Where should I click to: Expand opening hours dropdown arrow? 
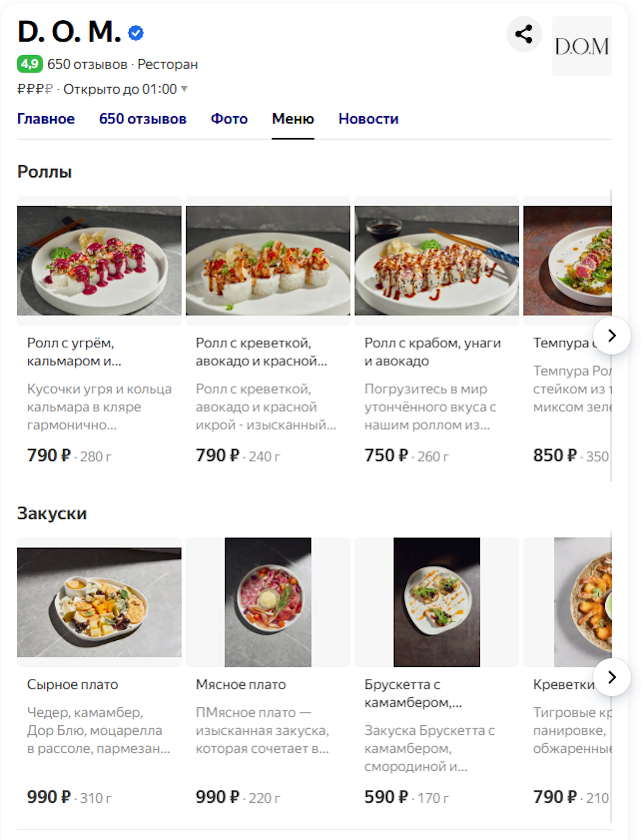(185, 89)
